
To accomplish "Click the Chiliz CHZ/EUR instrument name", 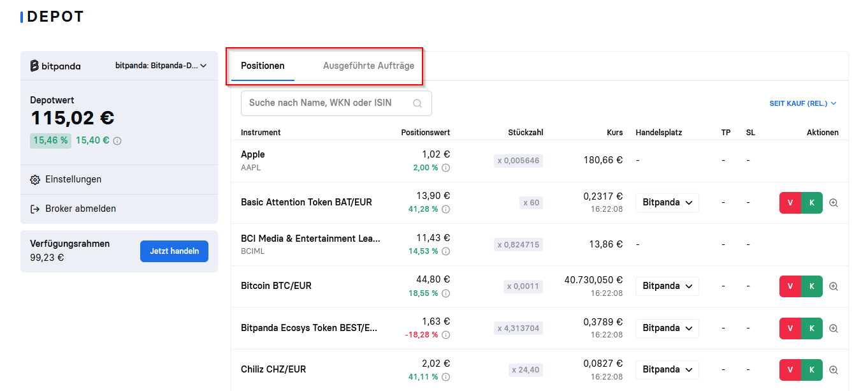I will [274, 369].
